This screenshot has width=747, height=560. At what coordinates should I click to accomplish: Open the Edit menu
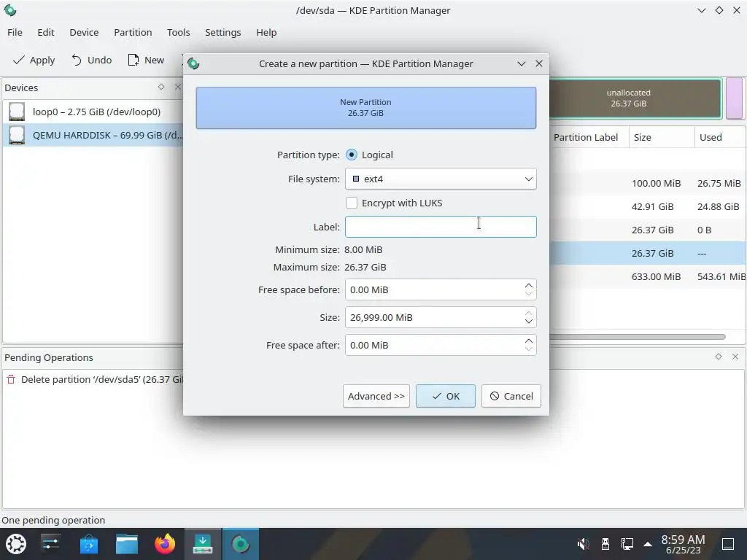(46, 32)
